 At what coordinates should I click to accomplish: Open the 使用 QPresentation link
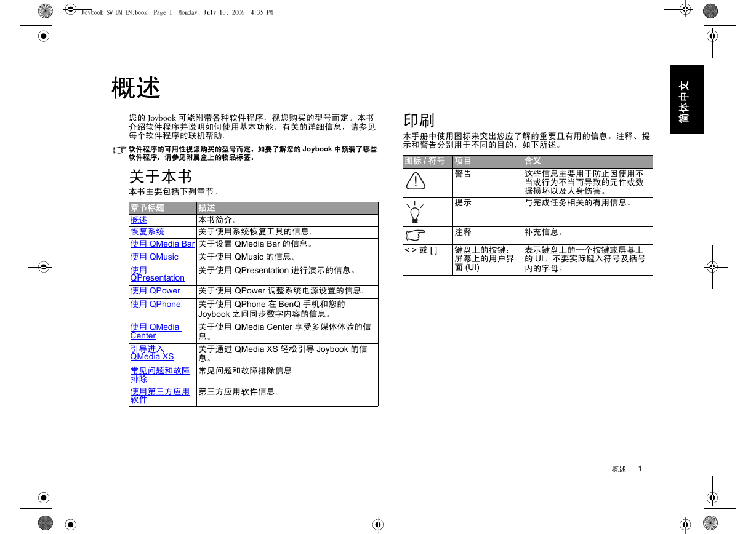[157, 274]
